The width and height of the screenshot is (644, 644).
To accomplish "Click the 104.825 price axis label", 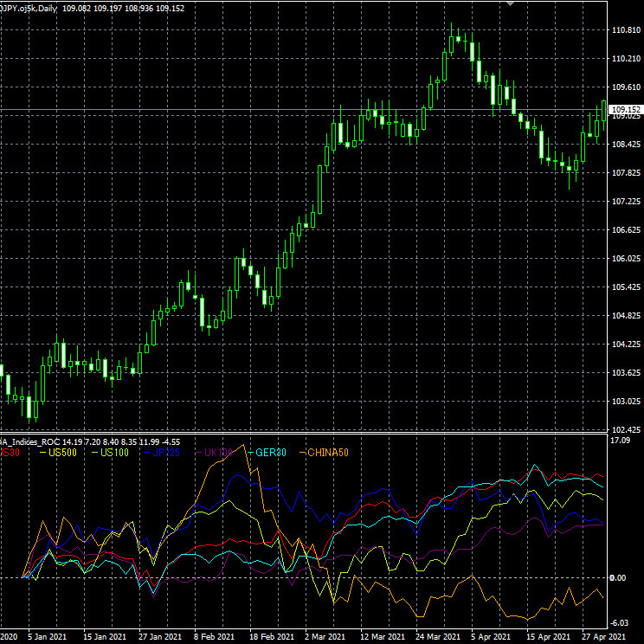I will 626,316.
